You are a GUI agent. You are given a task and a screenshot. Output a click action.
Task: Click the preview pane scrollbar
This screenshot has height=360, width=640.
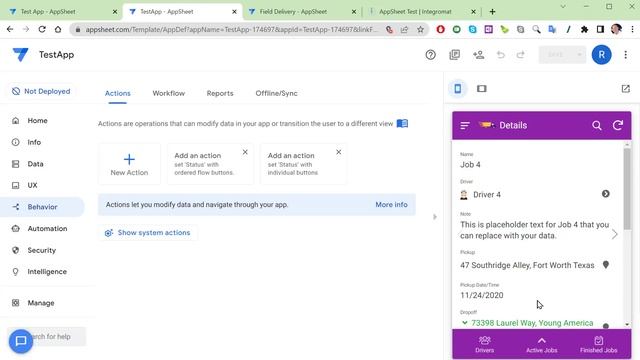click(627, 189)
